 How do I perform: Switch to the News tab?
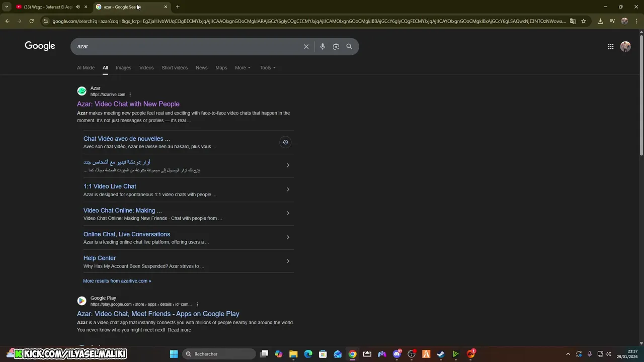point(201,67)
